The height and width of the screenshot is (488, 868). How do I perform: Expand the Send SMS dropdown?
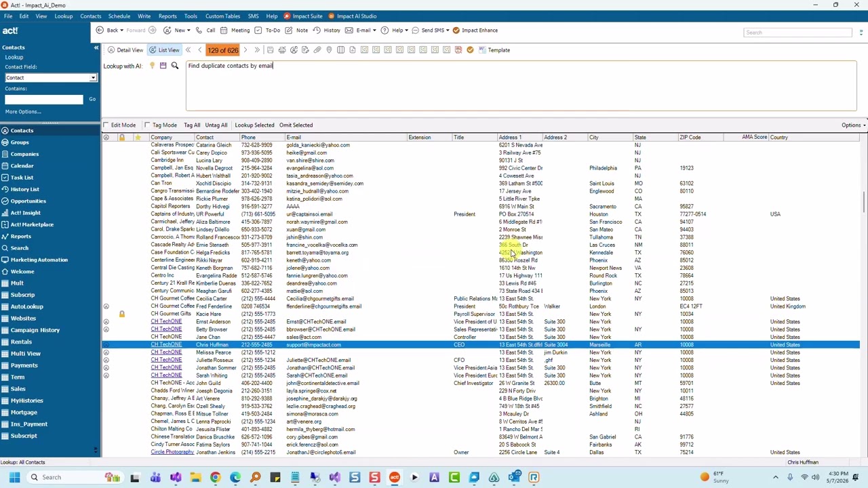pyautogui.click(x=448, y=30)
